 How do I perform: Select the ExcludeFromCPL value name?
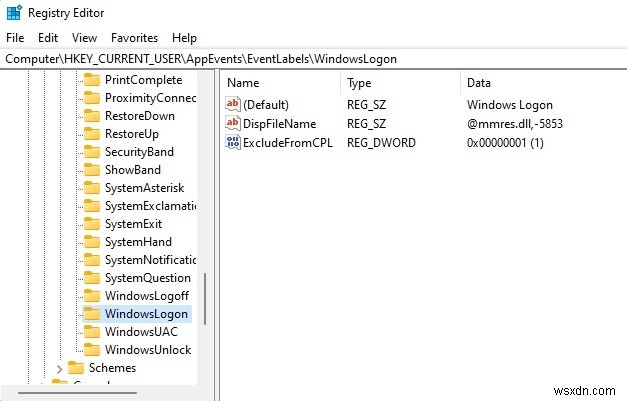point(288,143)
